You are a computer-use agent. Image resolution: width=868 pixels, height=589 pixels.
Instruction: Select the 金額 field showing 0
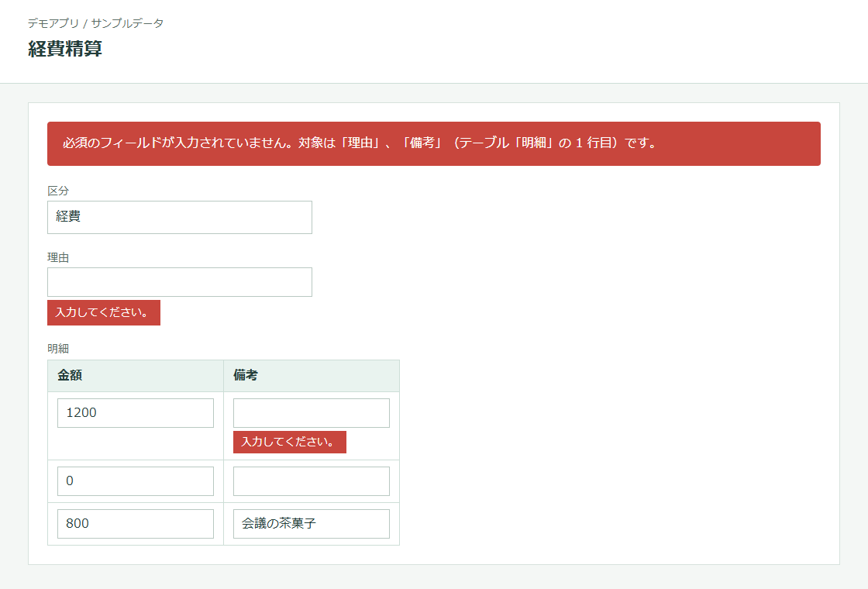point(136,481)
